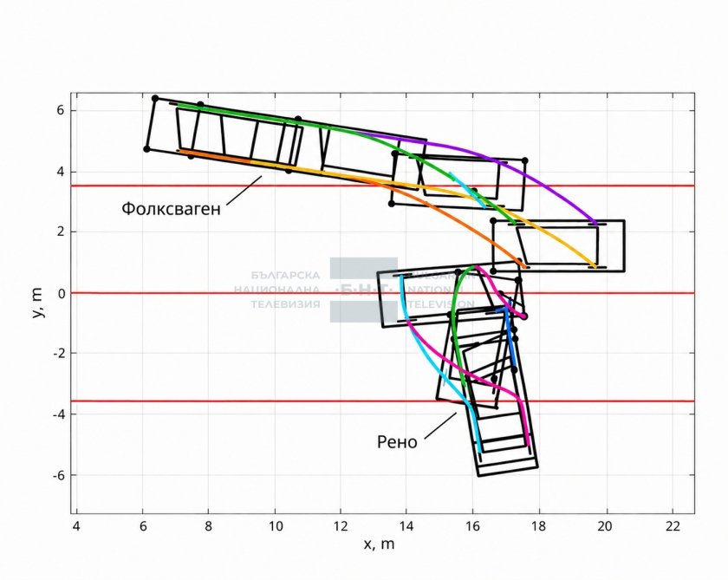Click the BNT watermark logo in center
The height and width of the screenshot is (580, 728).
364,290
